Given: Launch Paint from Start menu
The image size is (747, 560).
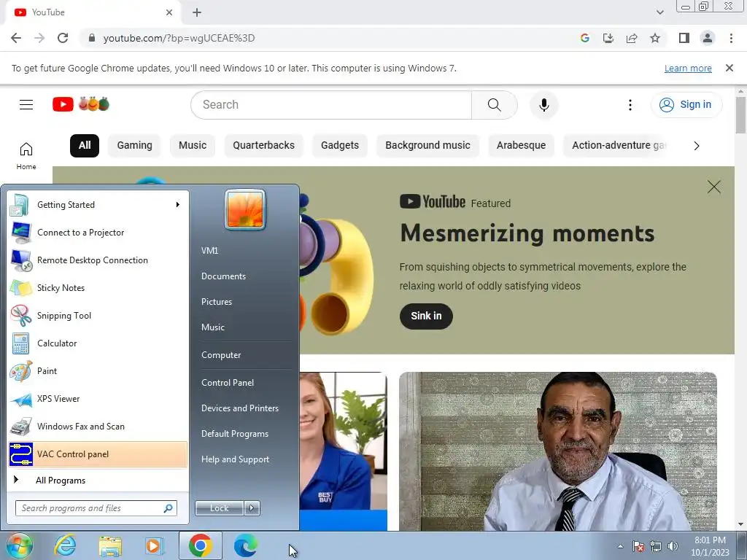Looking at the screenshot, I should pyautogui.click(x=98, y=371).
